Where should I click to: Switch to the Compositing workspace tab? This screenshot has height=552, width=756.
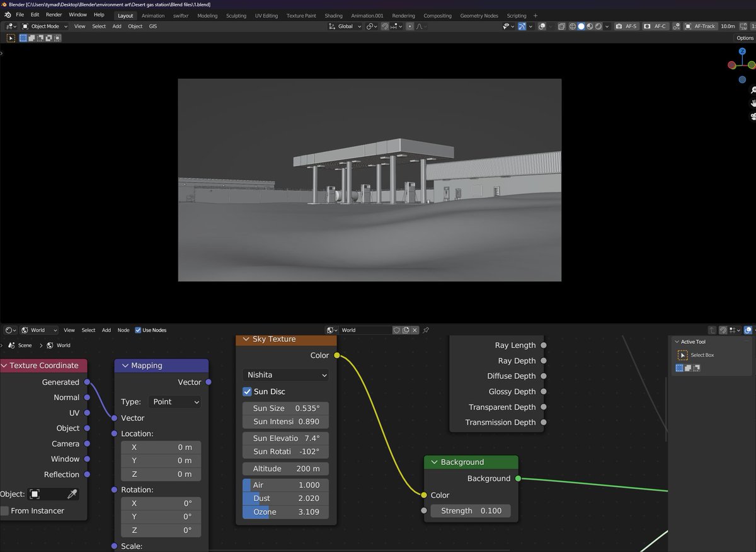(437, 16)
